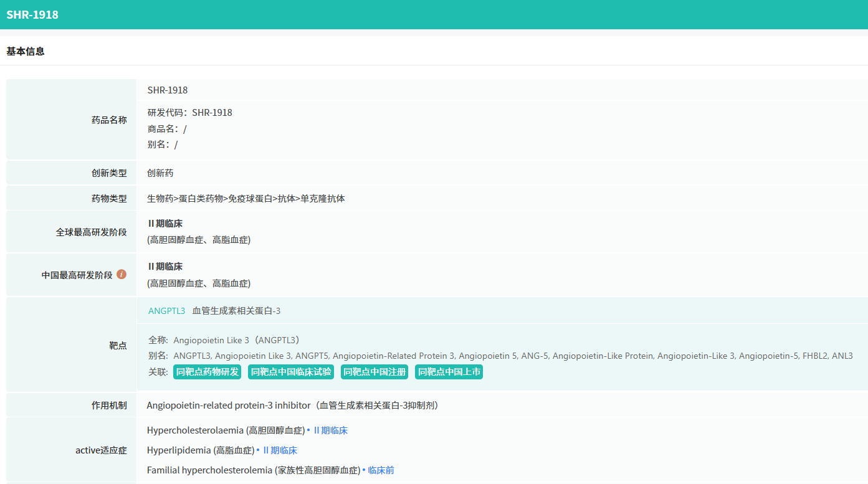Open 同靶点中国临床试验 related results
Screen dimensions: 868x484
290,372
